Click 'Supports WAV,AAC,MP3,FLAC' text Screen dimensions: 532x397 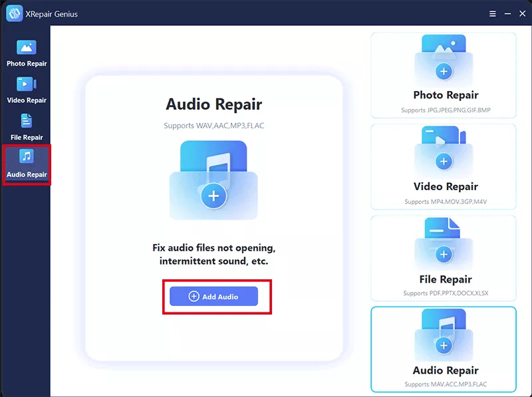click(x=213, y=126)
